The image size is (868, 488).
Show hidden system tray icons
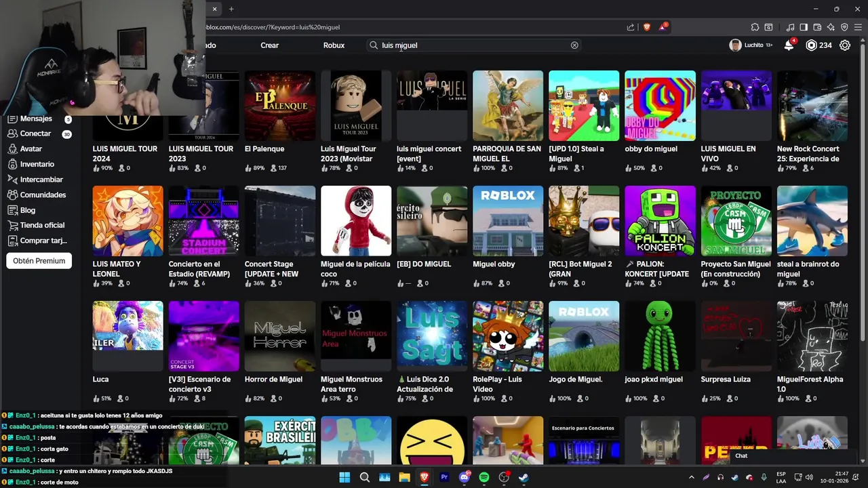(x=692, y=477)
